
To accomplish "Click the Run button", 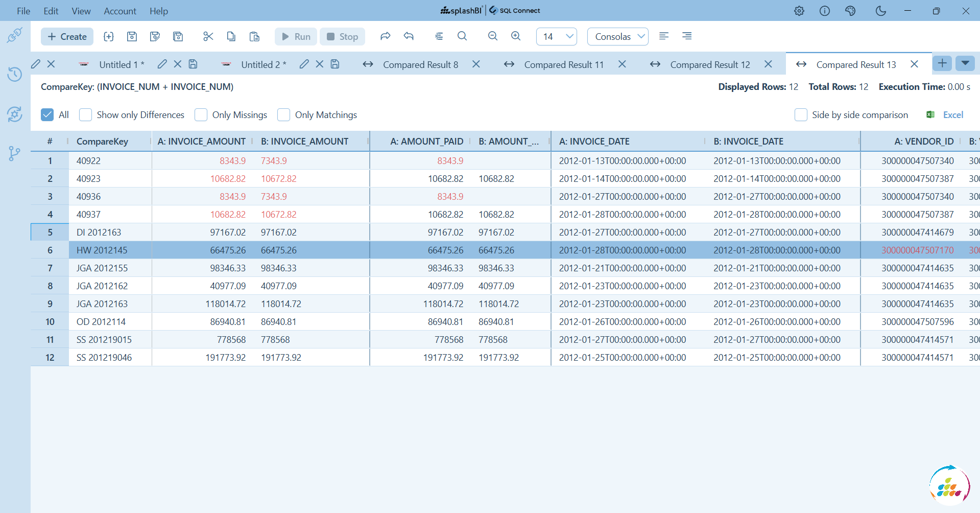I will pos(296,36).
